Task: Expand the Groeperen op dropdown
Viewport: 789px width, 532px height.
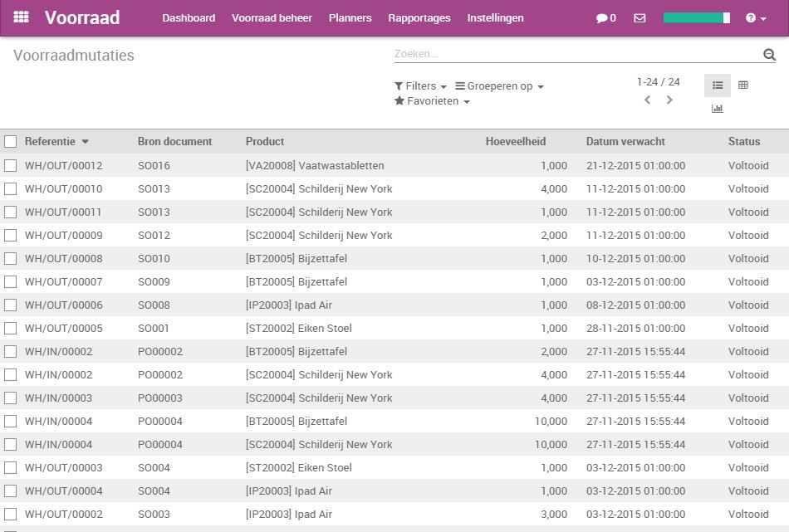Action: click(499, 85)
